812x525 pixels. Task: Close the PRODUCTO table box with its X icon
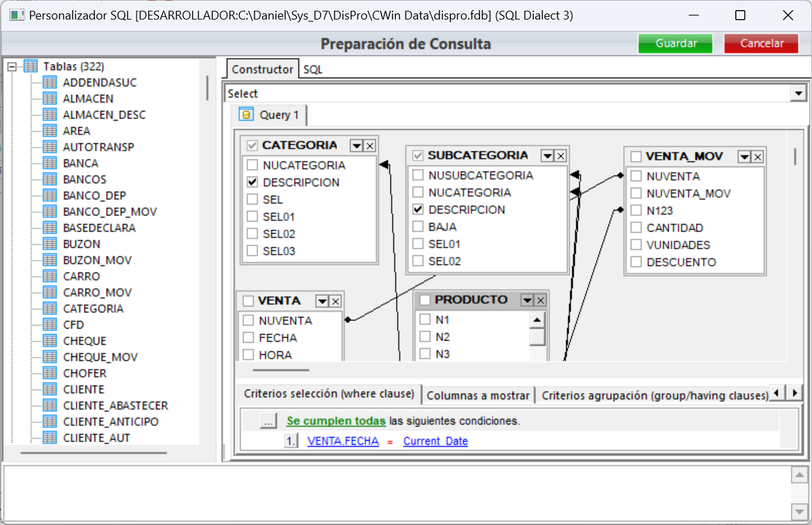pos(541,299)
